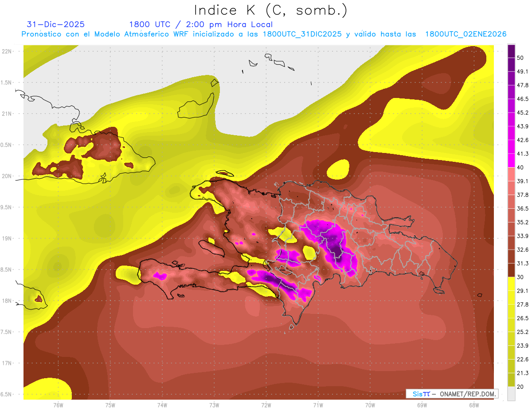Click the '39.1' colorbar label
The image size is (532, 411).
(522, 181)
